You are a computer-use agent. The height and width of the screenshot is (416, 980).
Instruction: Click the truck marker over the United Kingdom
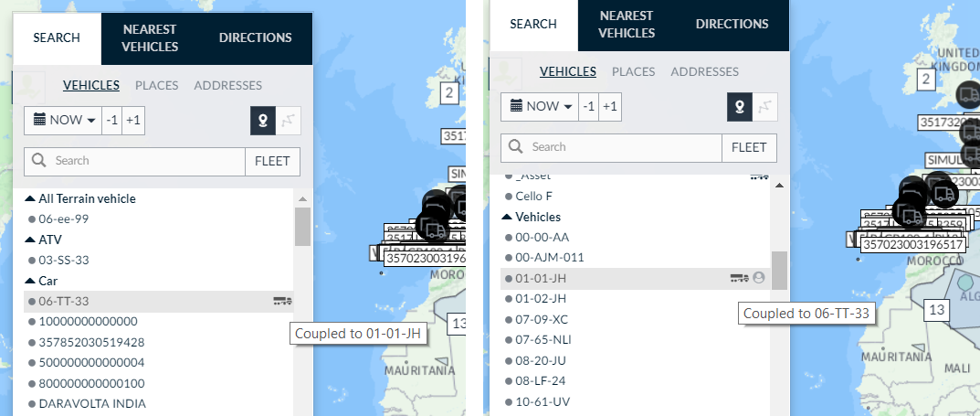point(969,93)
